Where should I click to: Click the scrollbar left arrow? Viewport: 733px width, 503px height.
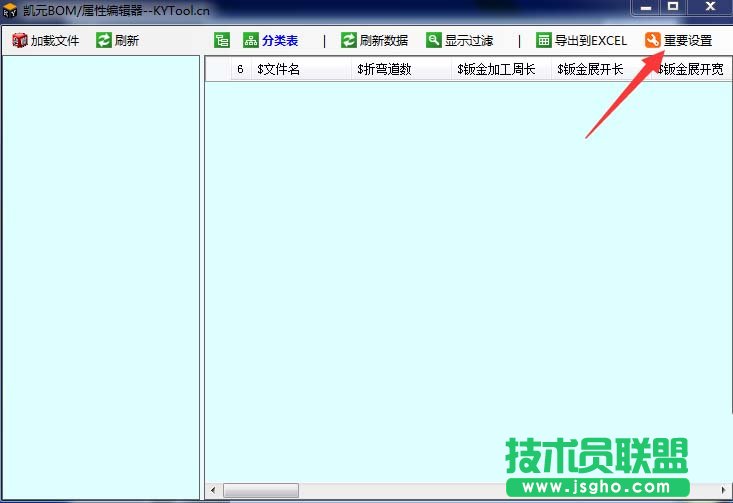point(213,490)
